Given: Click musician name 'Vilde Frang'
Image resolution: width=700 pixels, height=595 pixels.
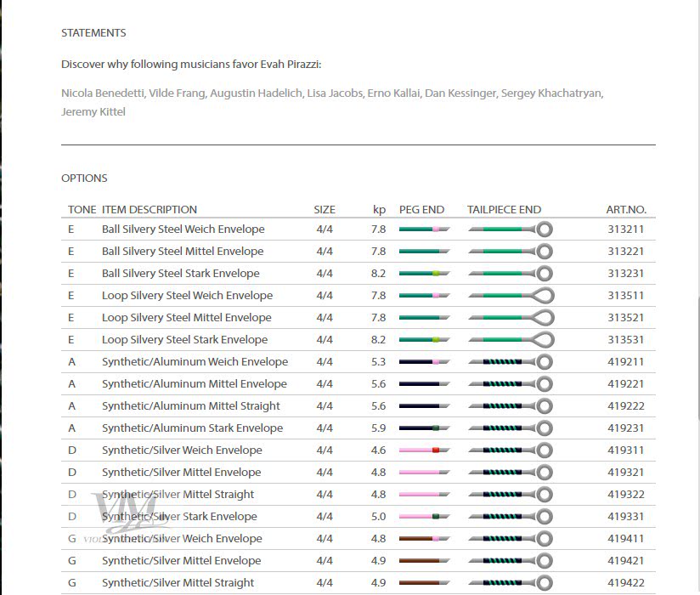Looking at the screenshot, I should (177, 93).
